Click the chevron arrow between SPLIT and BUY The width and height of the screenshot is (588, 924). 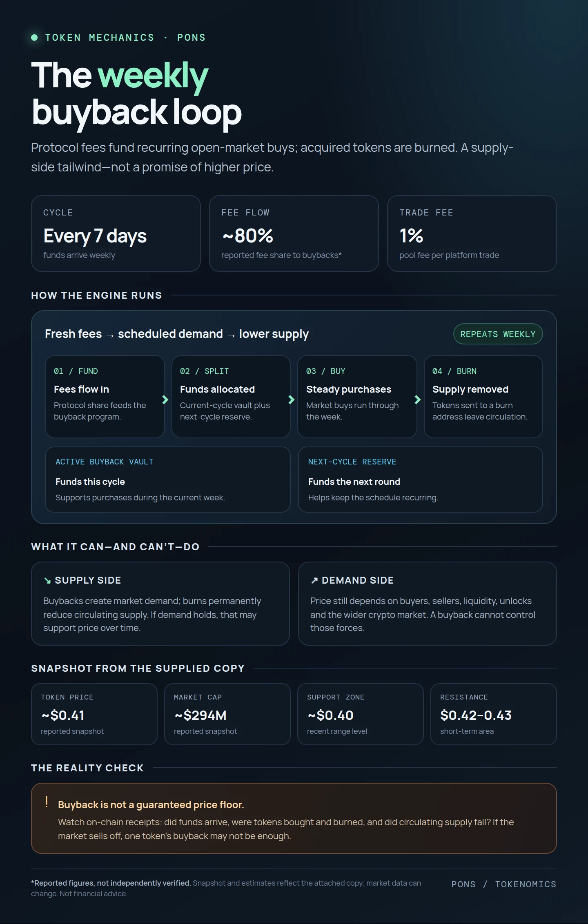coord(292,400)
